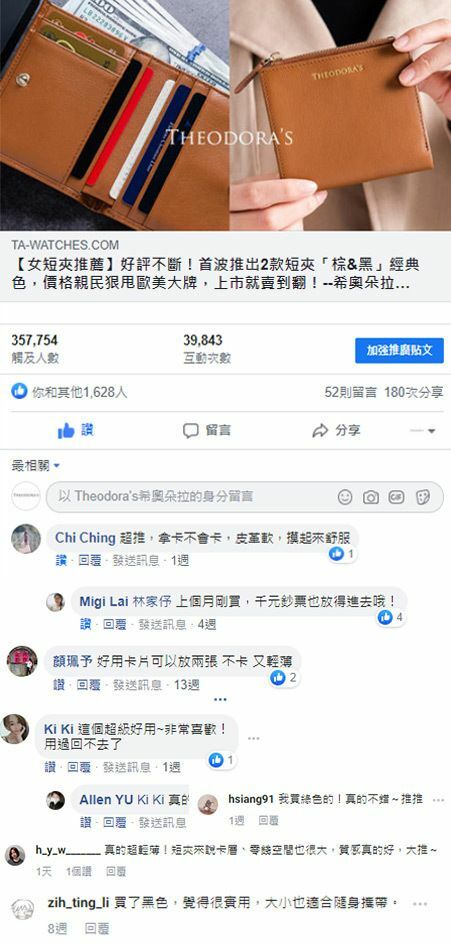
Task: Click 回覆 under Chi Ching's comment
Action: coord(90,560)
